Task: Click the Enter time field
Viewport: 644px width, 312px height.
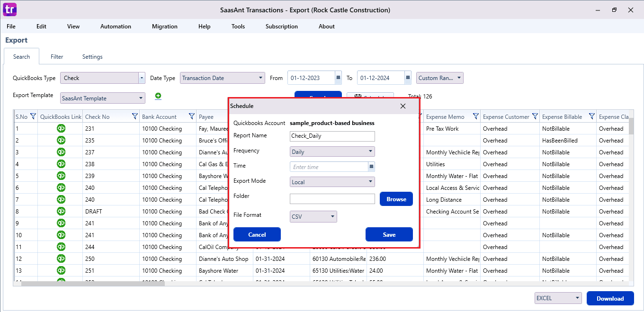Action: tap(329, 167)
